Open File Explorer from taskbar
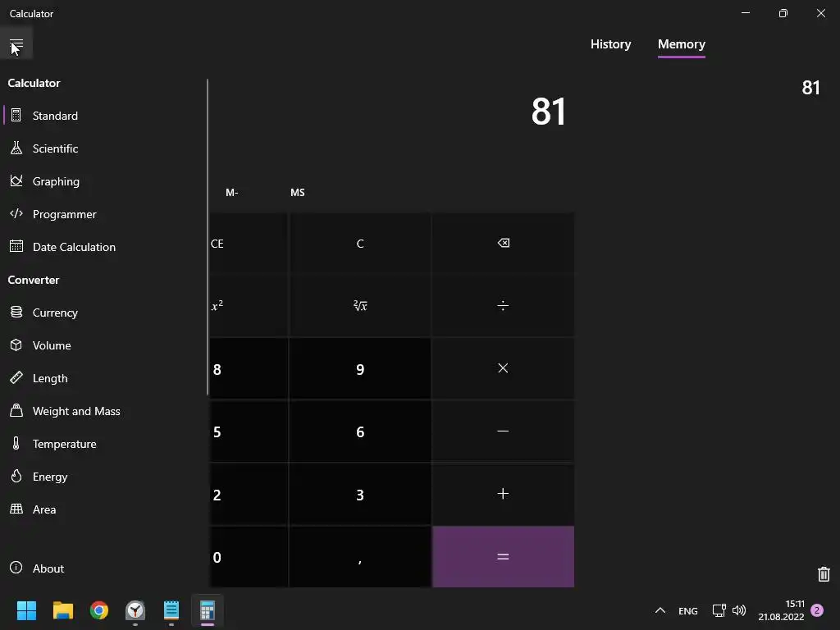The image size is (840, 630). 62,610
